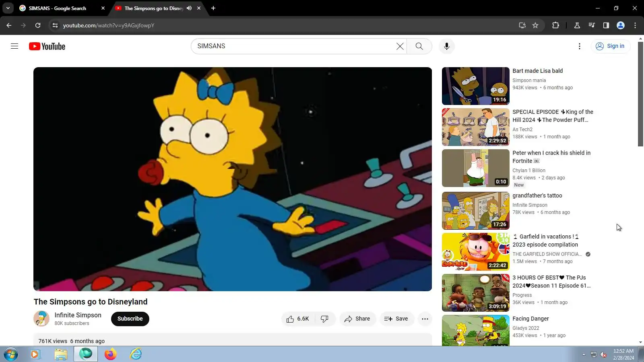Screen dimensions: 644x362
Task: Open Facing Danger video thumbnail
Action: pyautogui.click(x=475, y=330)
